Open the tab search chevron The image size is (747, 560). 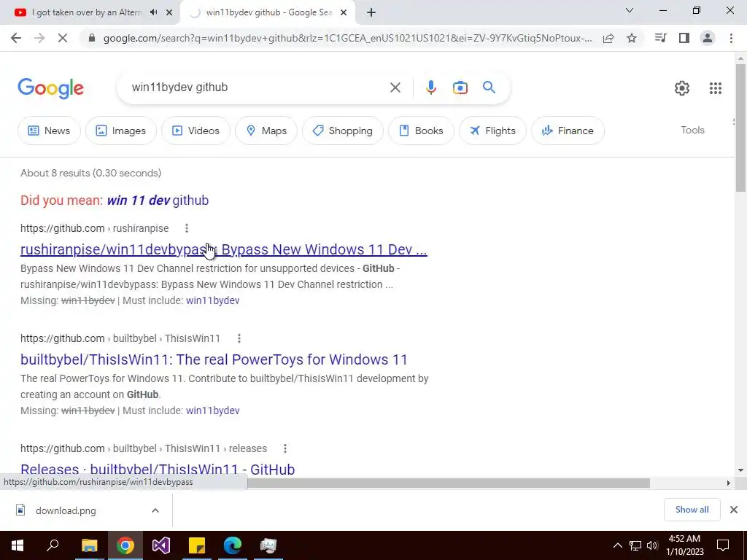tap(630, 10)
